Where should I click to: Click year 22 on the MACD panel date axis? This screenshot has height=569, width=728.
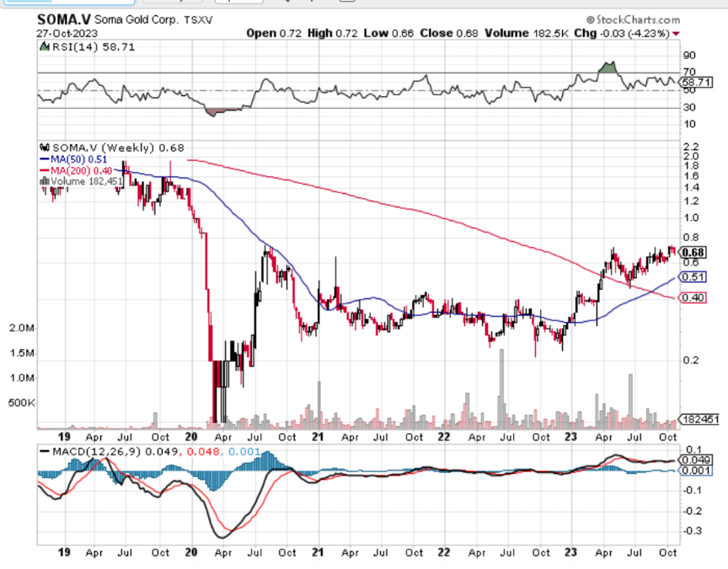444,553
